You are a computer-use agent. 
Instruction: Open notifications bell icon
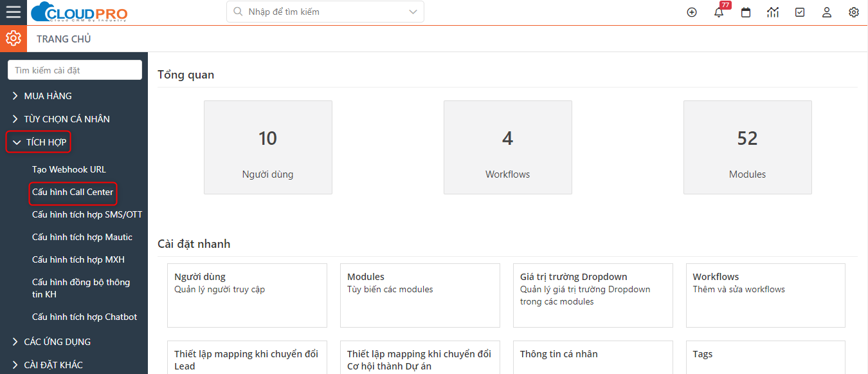[719, 12]
